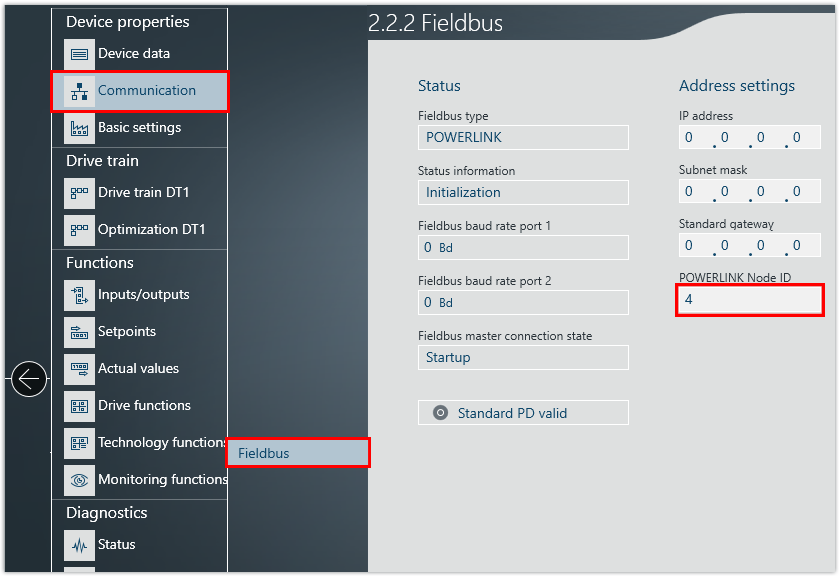Open the Technology functions menu entry
Image resolution: width=840 pixels, height=577 pixels.
160,443
